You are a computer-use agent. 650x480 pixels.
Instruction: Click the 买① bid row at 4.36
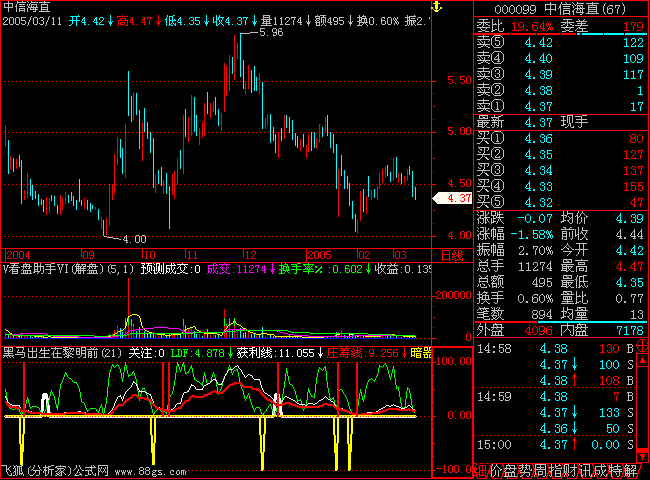(560, 138)
